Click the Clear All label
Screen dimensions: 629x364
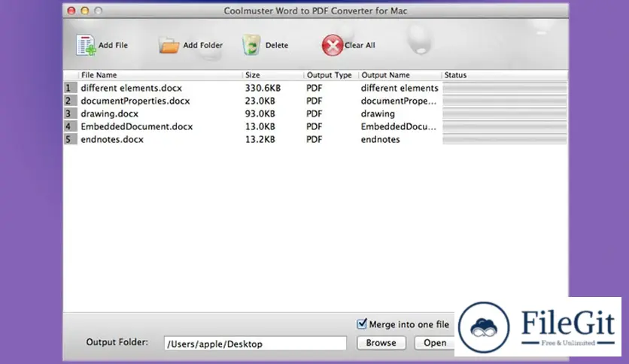[360, 45]
